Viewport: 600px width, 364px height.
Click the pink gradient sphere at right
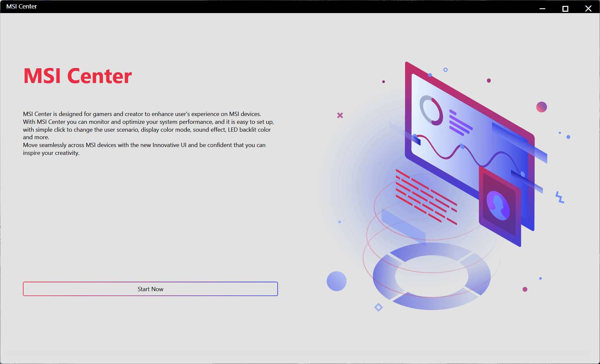[x=541, y=107]
